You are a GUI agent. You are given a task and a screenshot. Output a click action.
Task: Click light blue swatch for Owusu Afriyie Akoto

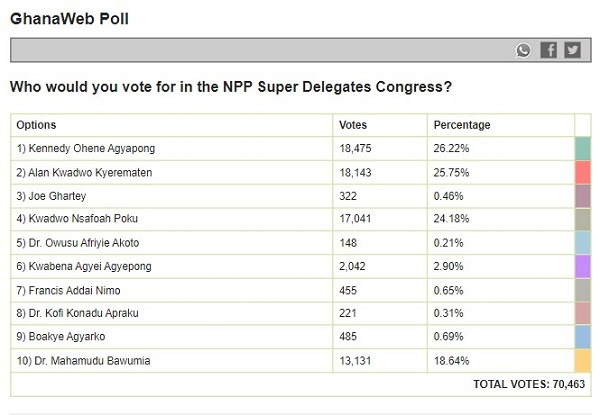(582, 244)
